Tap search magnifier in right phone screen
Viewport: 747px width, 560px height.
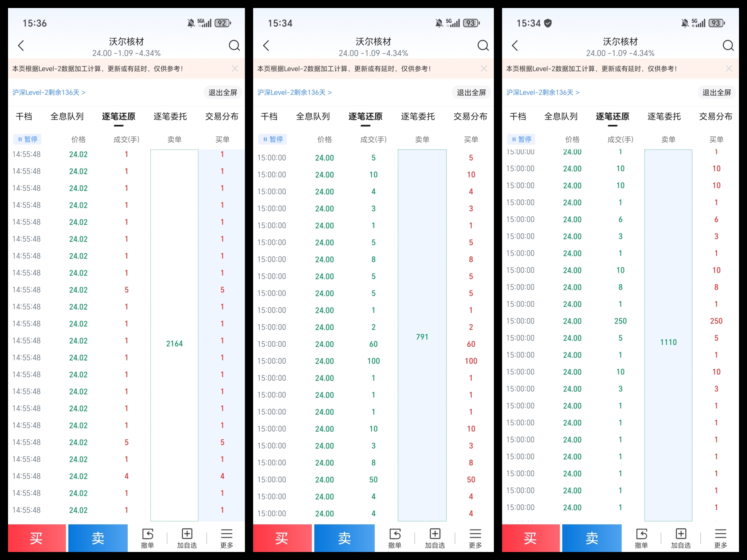pyautogui.click(x=728, y=46)
